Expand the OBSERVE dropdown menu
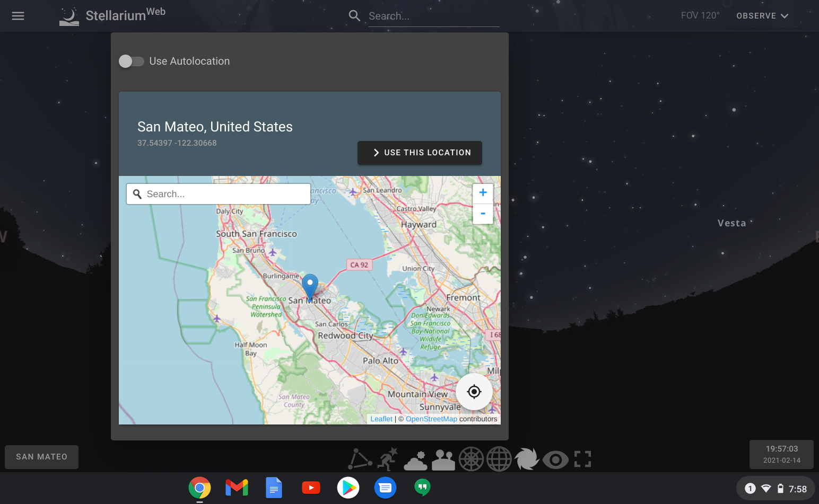 click(762, 16)
